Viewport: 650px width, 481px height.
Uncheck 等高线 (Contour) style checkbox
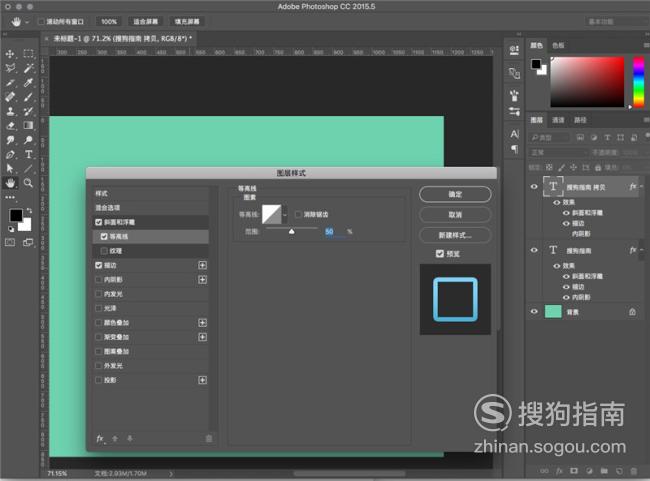pyautogui.click(x=104, y=236)
